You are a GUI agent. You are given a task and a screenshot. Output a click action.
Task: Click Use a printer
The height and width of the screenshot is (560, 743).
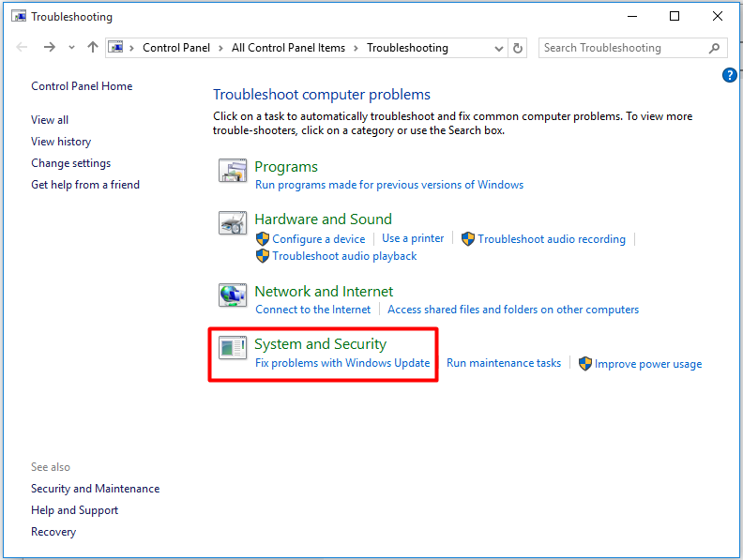(x=413, y=238)
